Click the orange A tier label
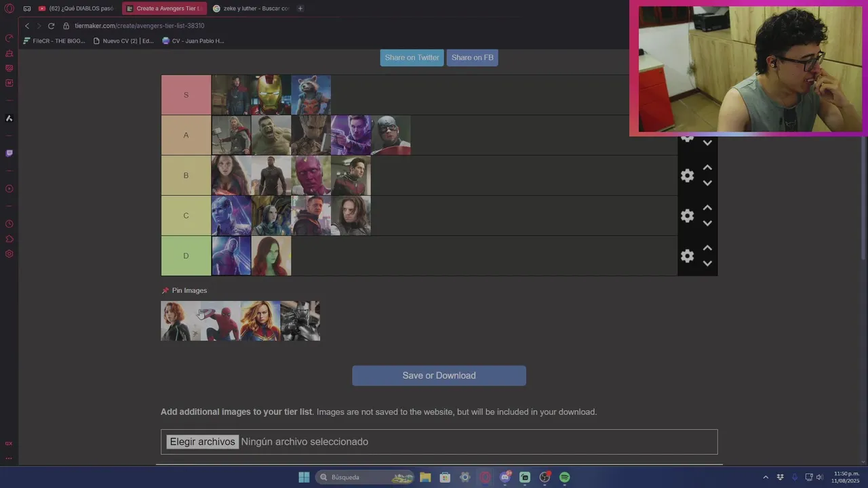The image size is (868, 488). tap(186, 135)
